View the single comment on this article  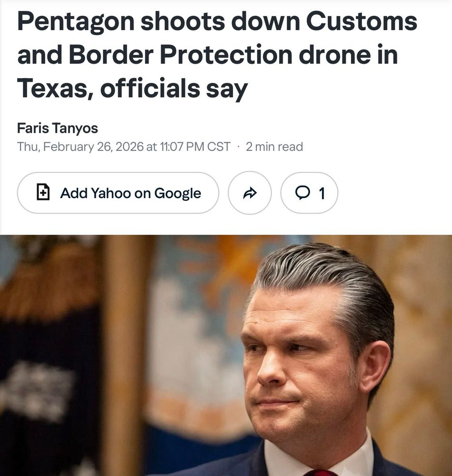tap(309, 193)
